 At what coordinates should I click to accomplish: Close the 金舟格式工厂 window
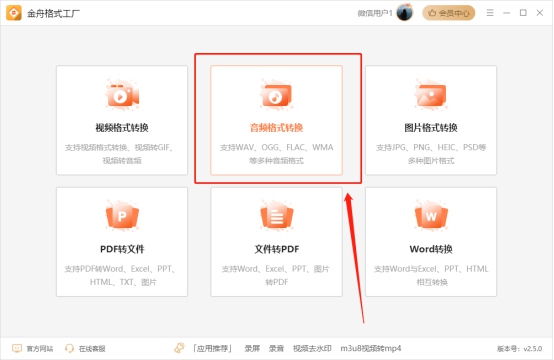click(540, 13)
